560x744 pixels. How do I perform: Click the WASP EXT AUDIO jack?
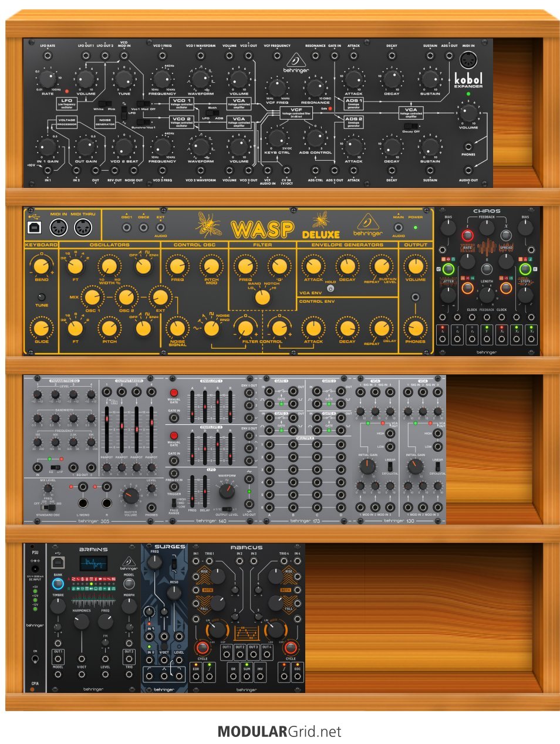pyautogui.click(x=160, y=227)
